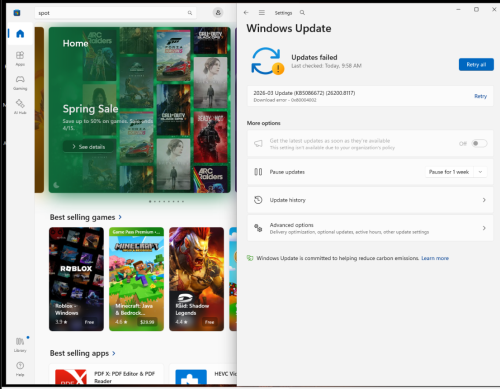Open the Settings hamburger navigation menu
The width and height of the screenshot is (500, 389).
pyautogui.click(x=262, y=13)
